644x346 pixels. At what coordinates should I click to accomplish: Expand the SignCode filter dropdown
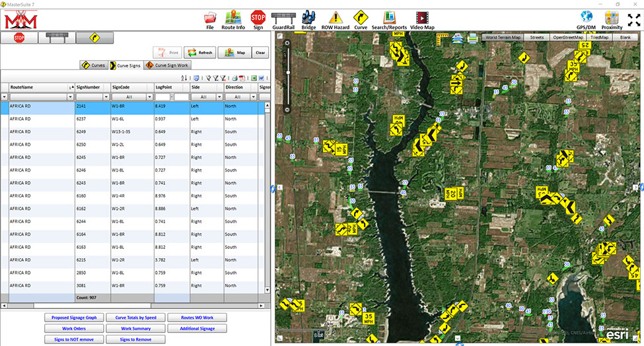coord(149,96)
